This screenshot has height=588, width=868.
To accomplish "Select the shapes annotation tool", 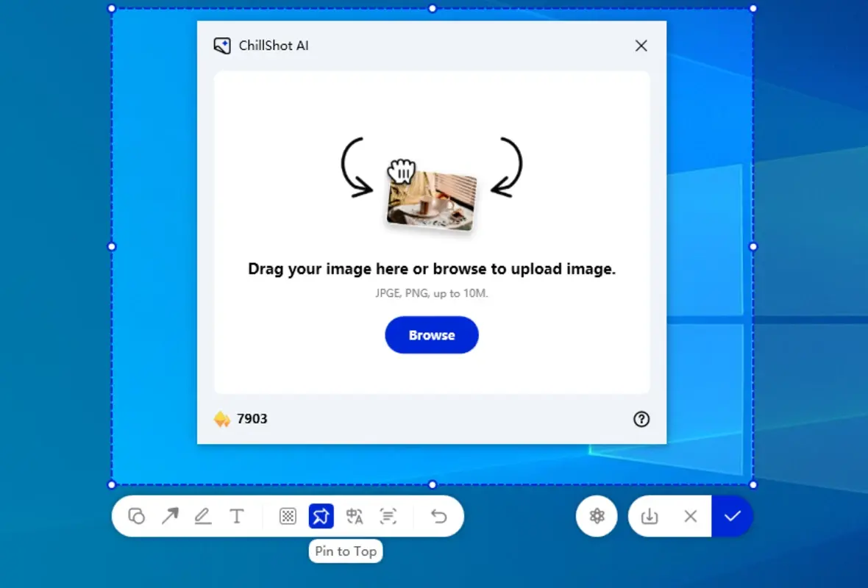I will (137, 516).
